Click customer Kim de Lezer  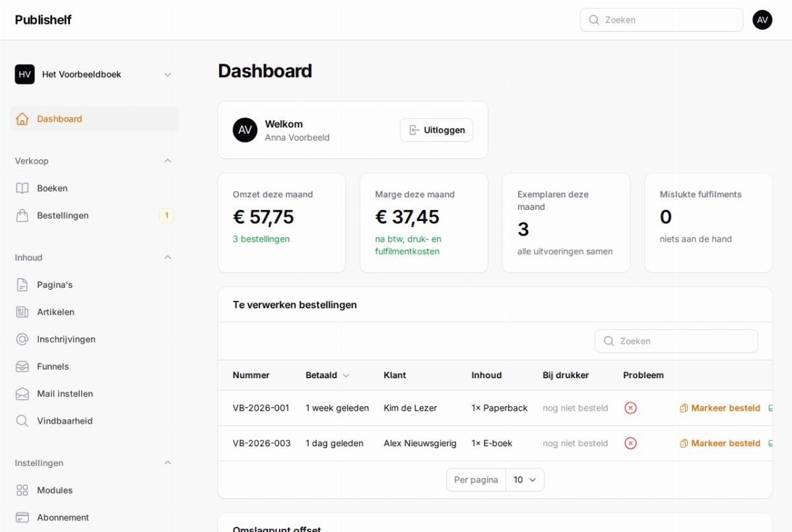(x=410, y=408)
